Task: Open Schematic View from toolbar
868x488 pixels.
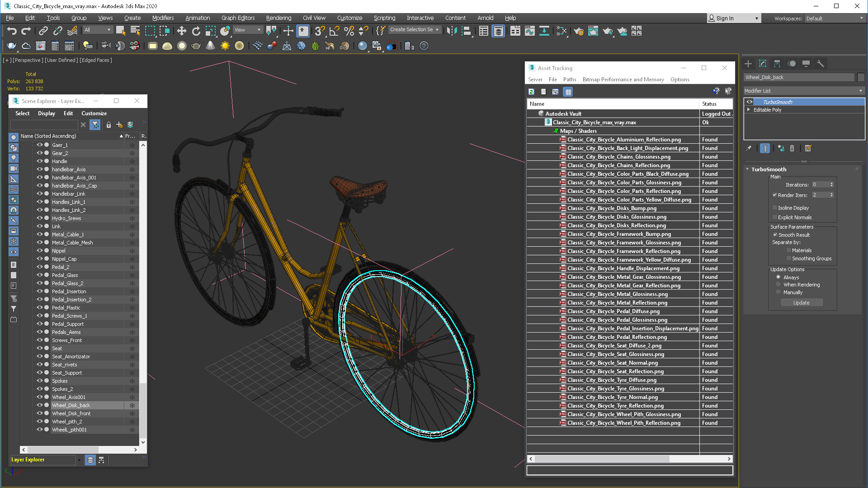Action: [x=544, y=31]
